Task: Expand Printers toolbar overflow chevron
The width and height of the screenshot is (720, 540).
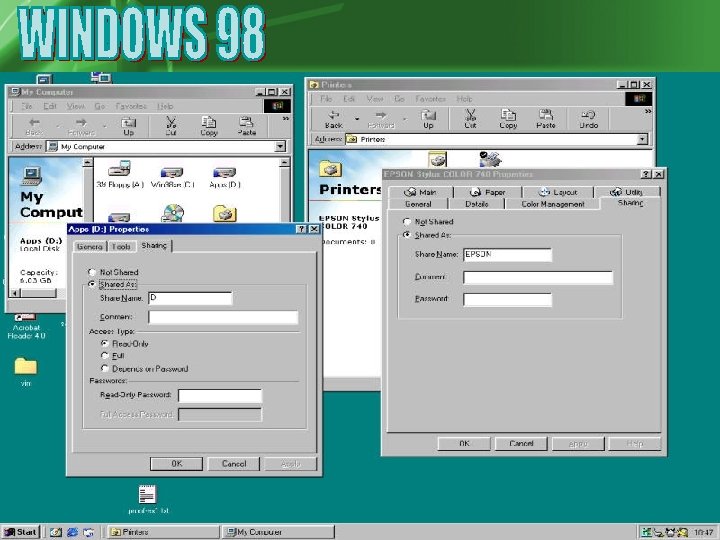Action: pos(648,111)
